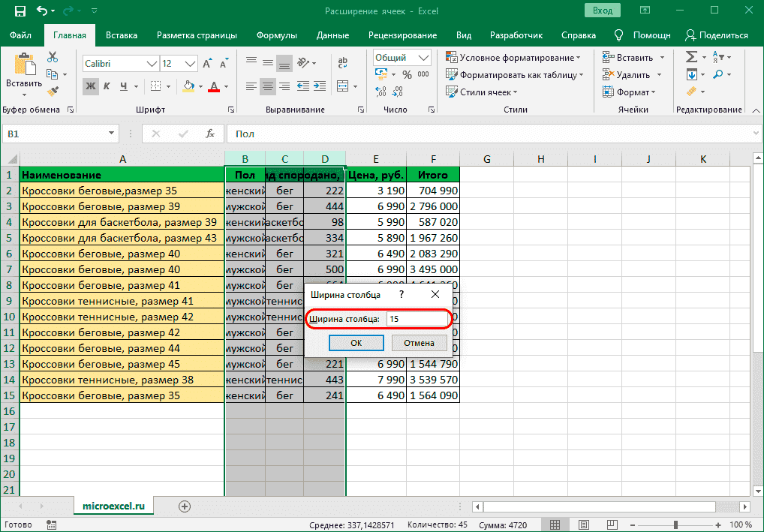
Task: Click the Ширина столбца input field
Action: coord(416,319)
